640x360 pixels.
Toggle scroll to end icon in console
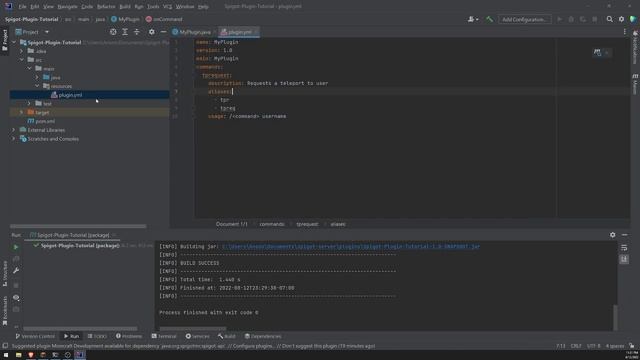click(x=624, y=259)
